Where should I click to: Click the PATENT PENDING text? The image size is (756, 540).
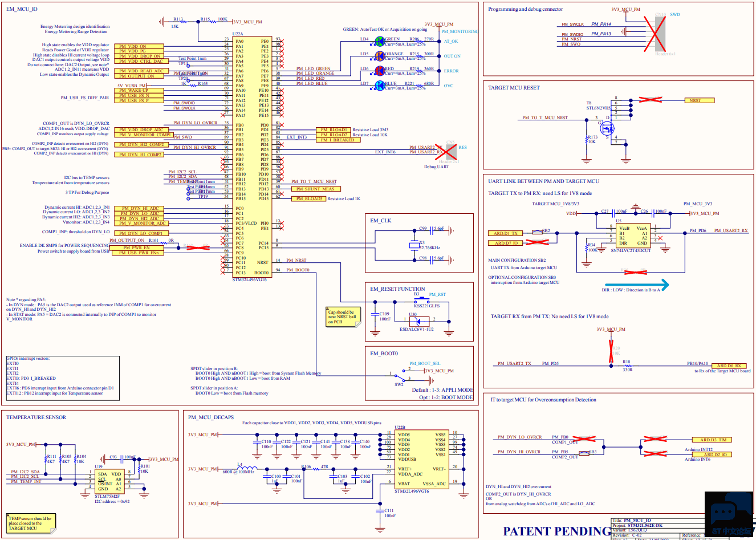pos(556,531)
